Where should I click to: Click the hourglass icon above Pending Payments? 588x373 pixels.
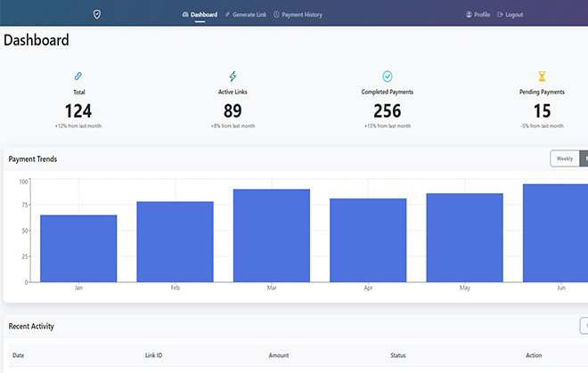pos(542,76)
